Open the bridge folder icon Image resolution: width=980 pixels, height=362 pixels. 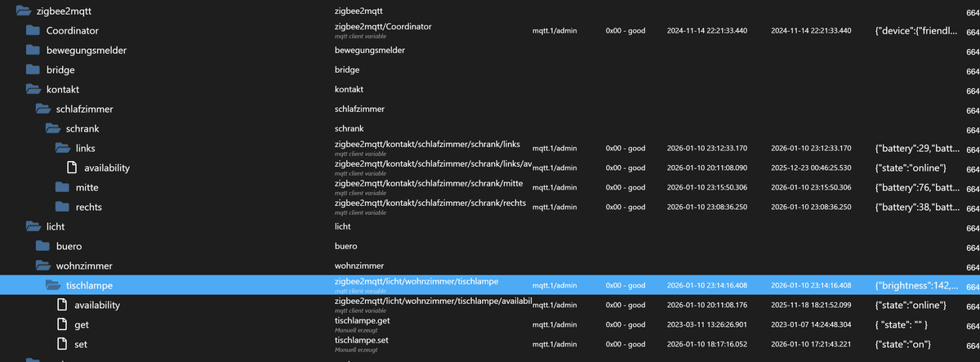[33, 69]
